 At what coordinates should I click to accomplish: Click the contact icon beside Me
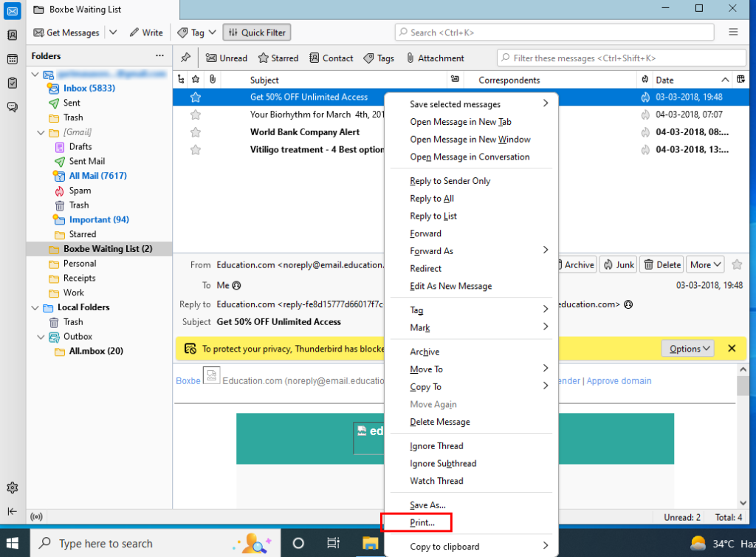tap(236, 285)
